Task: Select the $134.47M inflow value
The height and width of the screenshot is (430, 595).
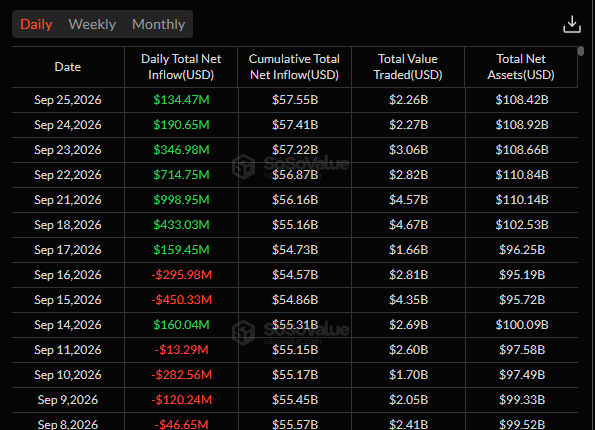Action: click(x=181, y=100)
